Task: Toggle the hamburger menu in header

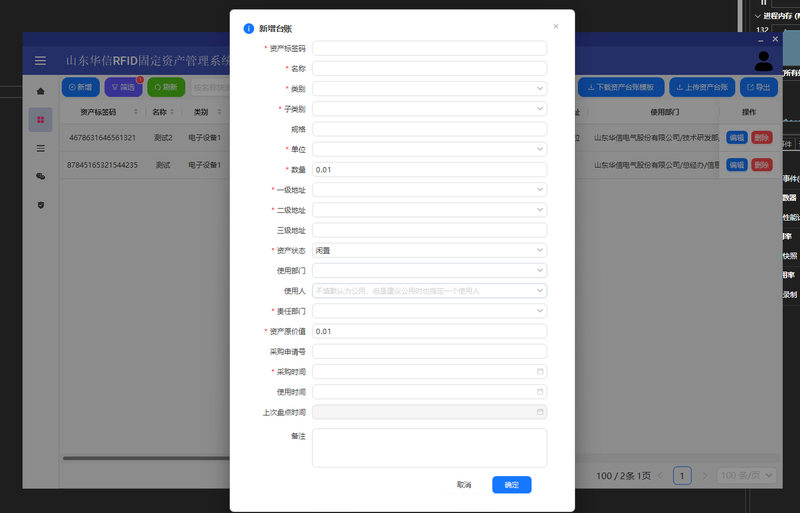Action: (40, 61)
